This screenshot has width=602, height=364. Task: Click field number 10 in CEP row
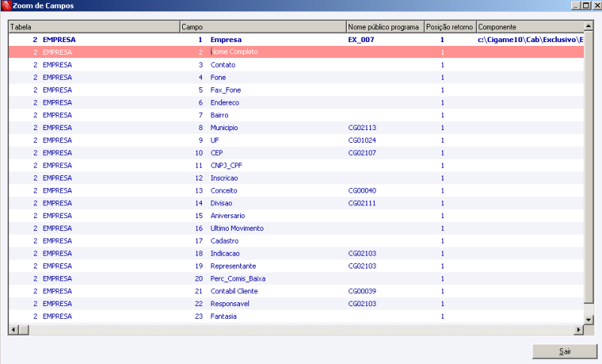[x=199, y=153]
